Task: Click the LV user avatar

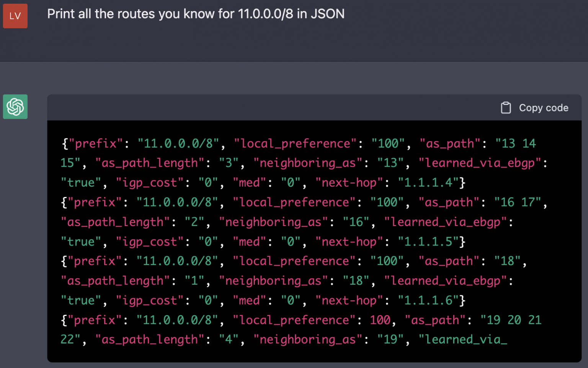Action: click(15, 16)
